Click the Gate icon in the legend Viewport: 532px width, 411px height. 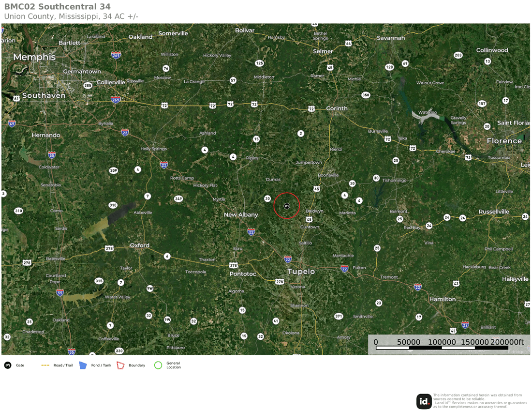(x=8, y=365)
